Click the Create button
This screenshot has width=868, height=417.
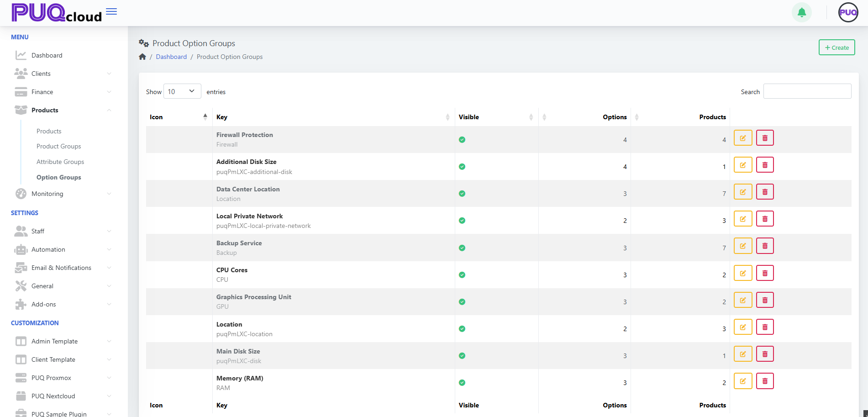coord(836,48)
